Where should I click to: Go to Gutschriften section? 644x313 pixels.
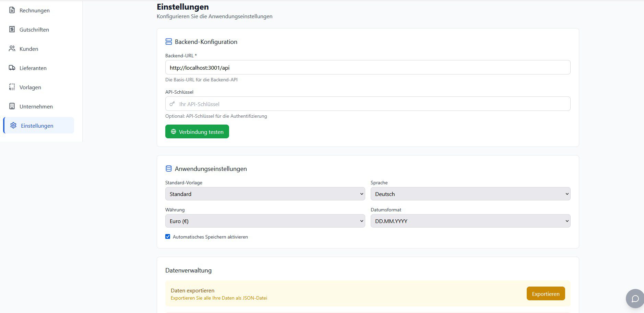(x=38, y=30)
